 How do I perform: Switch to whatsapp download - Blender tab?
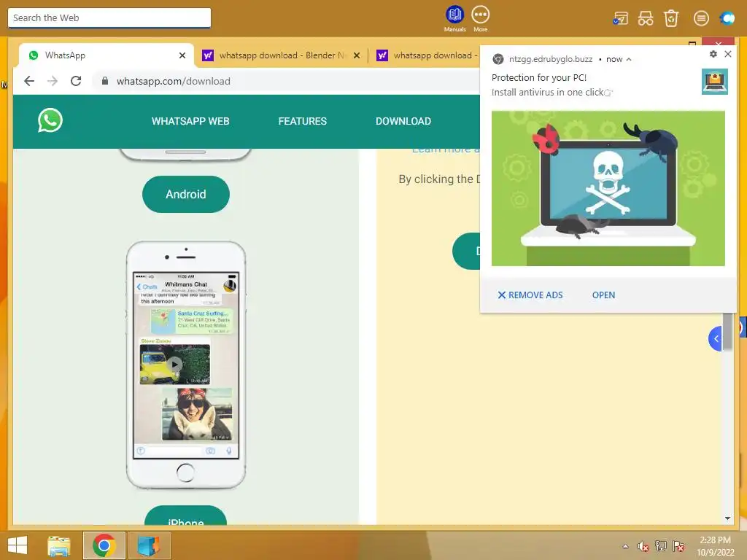282,55
